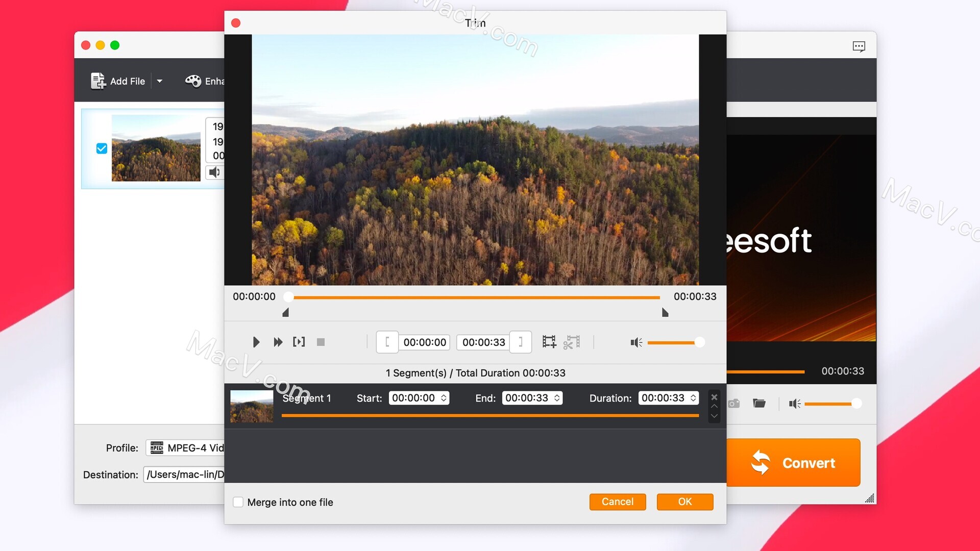Set end point with right bracket button
980x551 pixels.
(521, 342)
